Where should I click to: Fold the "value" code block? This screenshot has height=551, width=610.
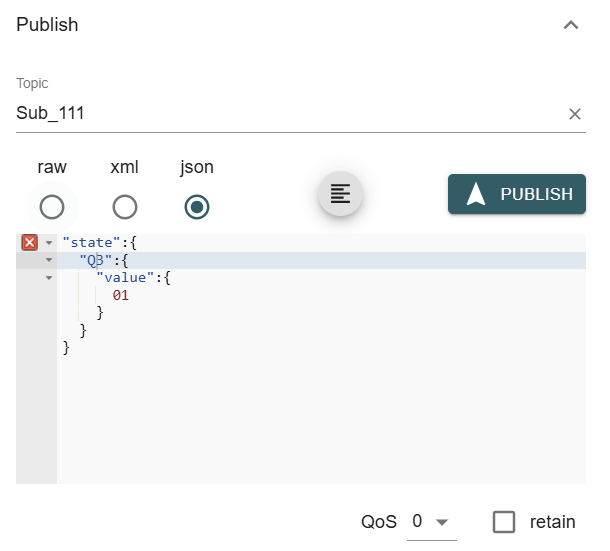tap(49, 277)
